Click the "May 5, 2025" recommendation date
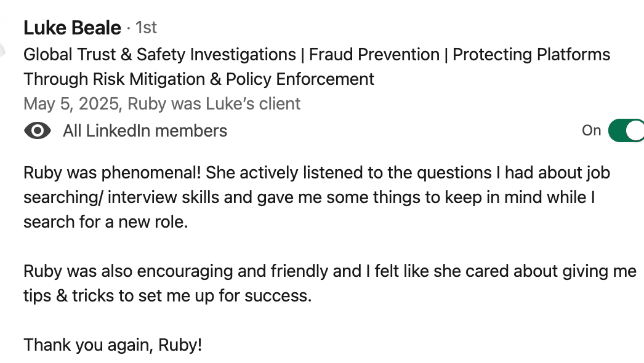This screenshot has width=644, height=363. [x=71, y=103]
